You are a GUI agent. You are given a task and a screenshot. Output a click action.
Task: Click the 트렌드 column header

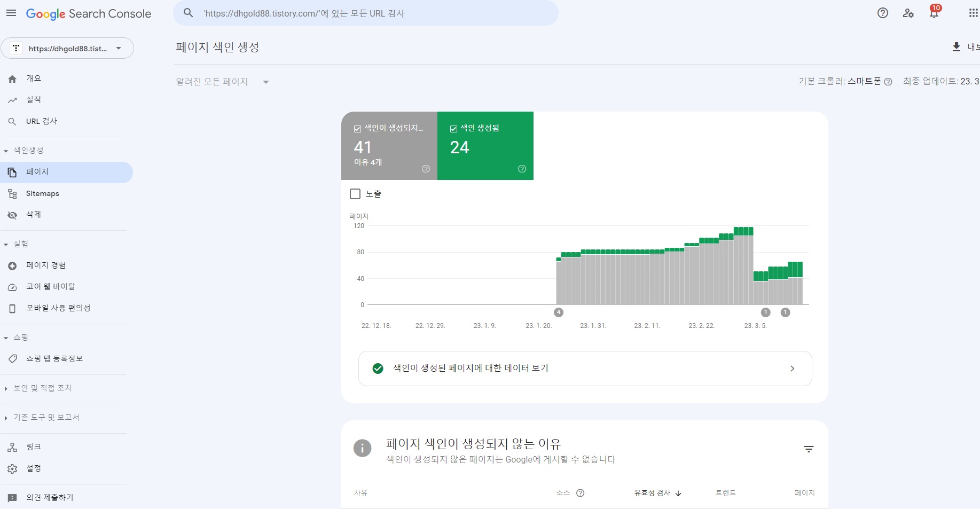click(x=726, y=493)
